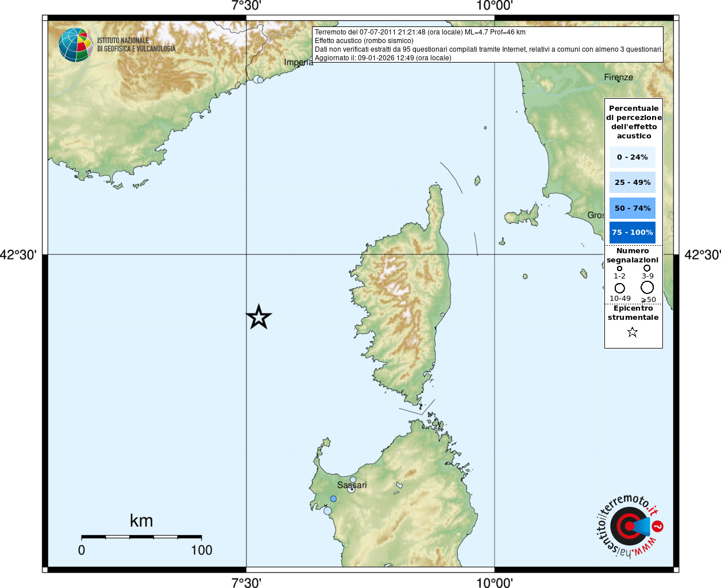Click the star icon in the legend
The height and width of the screenshot is (588, 721).
pyautogui.click(x=633, y=332)
